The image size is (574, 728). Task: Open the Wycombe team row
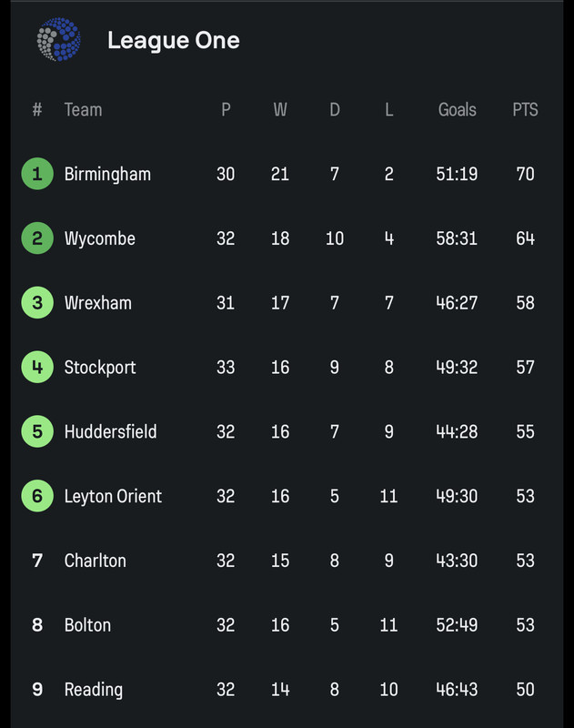287,238
